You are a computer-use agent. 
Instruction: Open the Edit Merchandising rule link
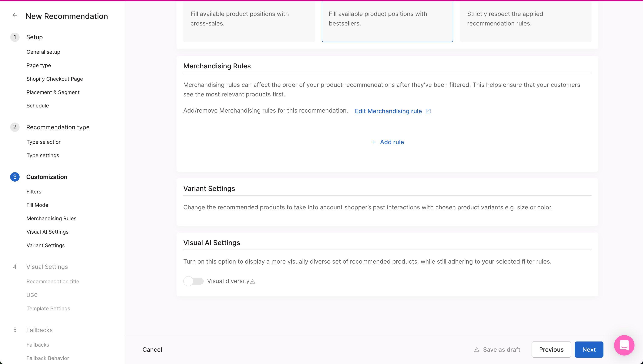pyautogui.click(x=388, y=111)
